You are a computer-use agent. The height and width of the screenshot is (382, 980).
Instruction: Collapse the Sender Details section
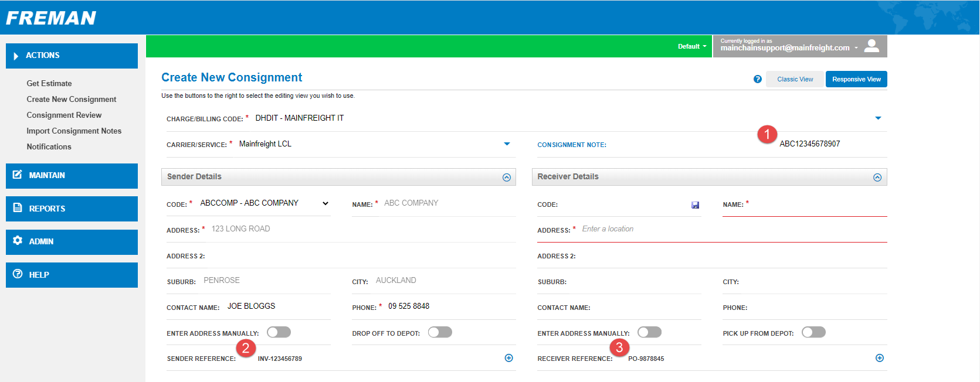coord(507,178)
